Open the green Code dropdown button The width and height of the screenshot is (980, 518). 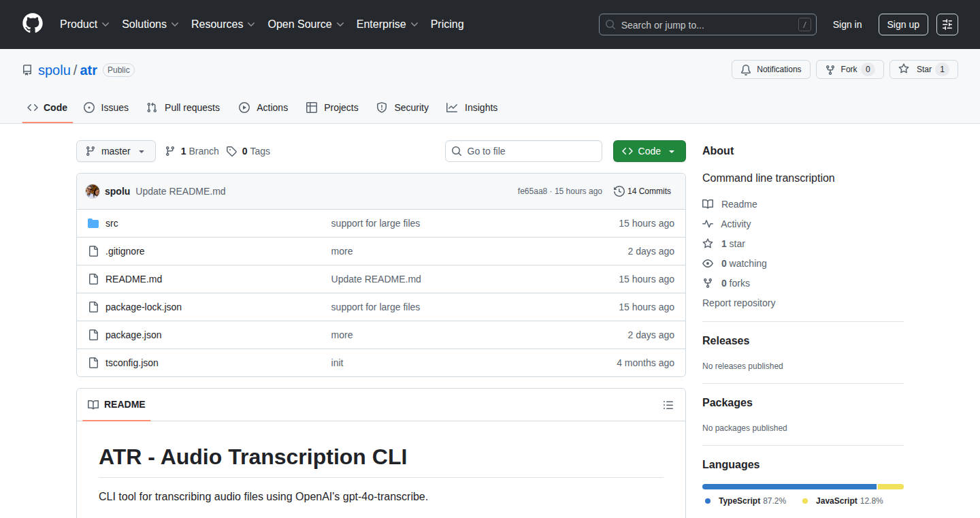pos(649,151)
